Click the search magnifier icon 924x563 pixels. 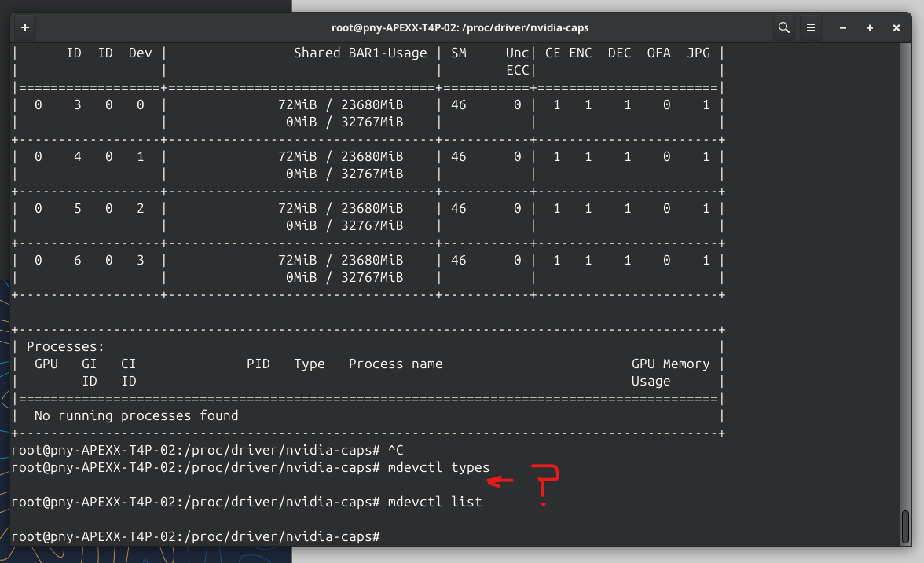pos(783,27)
